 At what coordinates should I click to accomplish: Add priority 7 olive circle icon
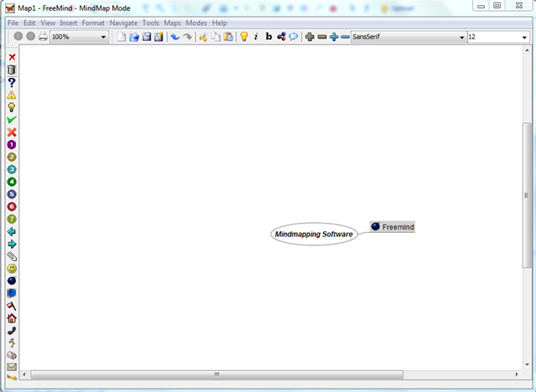pyautogui.click(x=12, y=219)
